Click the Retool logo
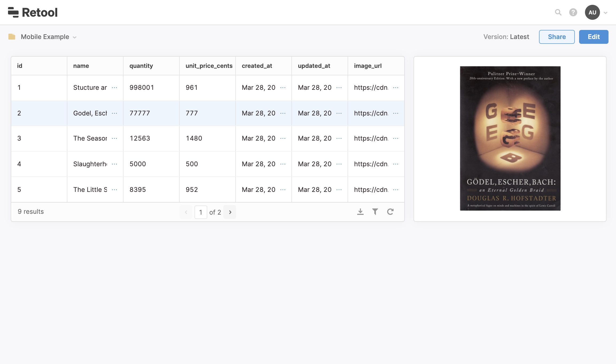The width and height of the screenshot is (616, 364). tap(33, 12)
